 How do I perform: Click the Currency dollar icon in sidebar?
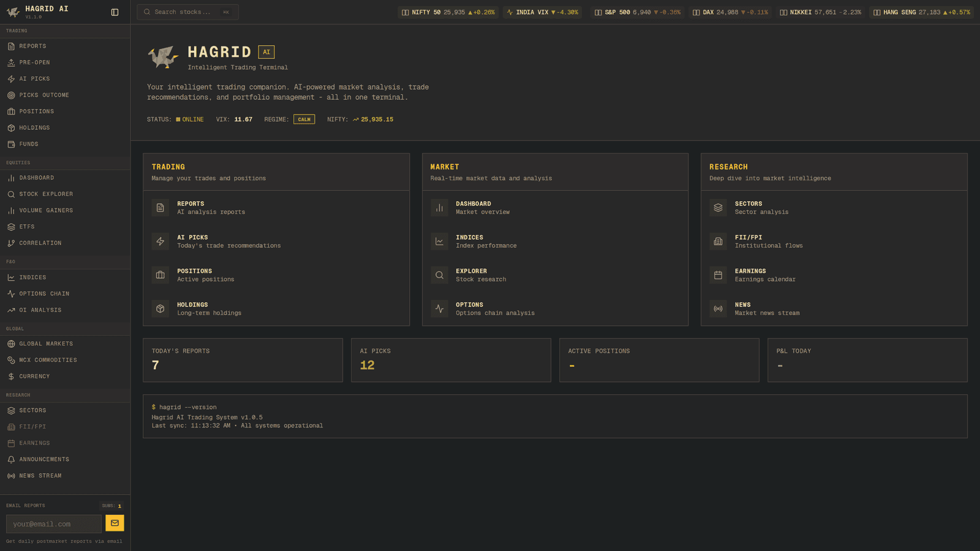[11, 377]
